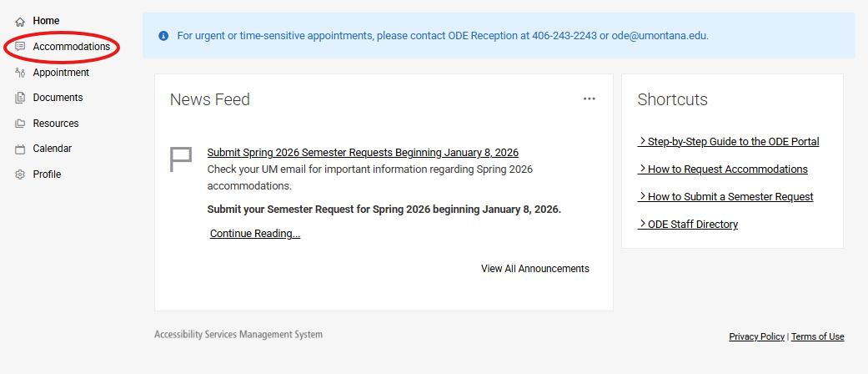
Task: Click the Profile gear icon
Action: (x=20, y=174)
